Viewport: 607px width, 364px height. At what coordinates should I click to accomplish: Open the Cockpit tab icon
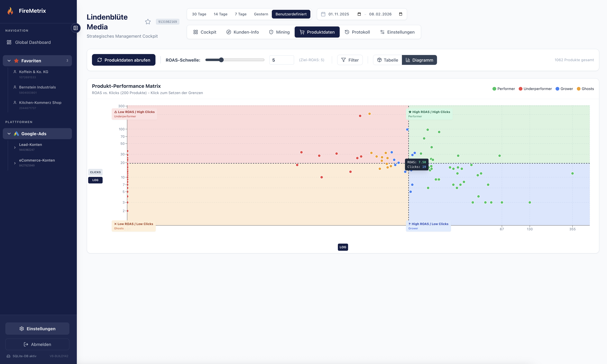(196, 32)
